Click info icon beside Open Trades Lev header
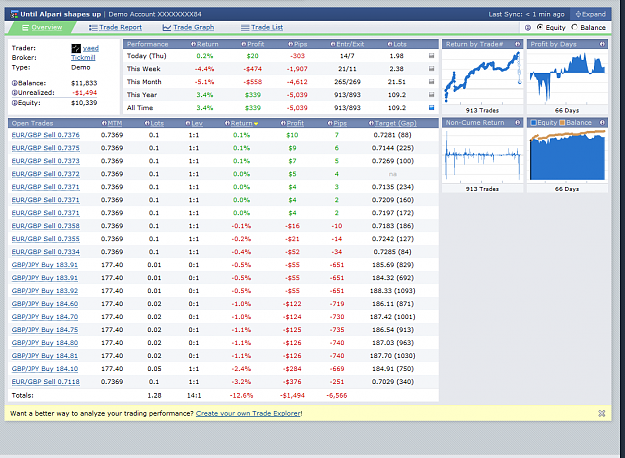 (188, 123)
